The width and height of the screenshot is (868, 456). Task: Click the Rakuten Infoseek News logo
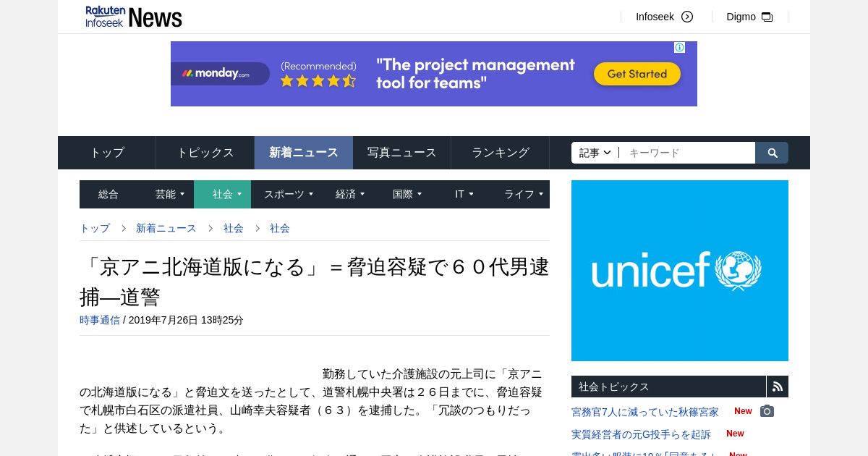134,17
